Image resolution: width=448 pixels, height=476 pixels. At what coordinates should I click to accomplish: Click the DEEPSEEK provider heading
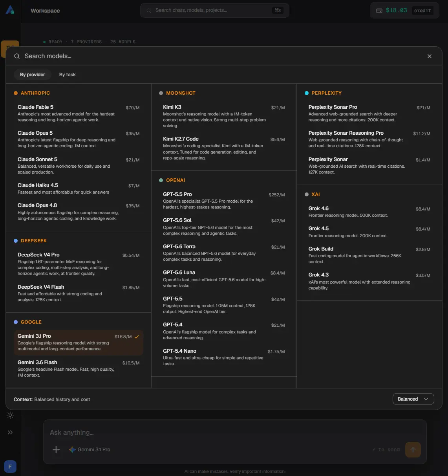(34, 241)
